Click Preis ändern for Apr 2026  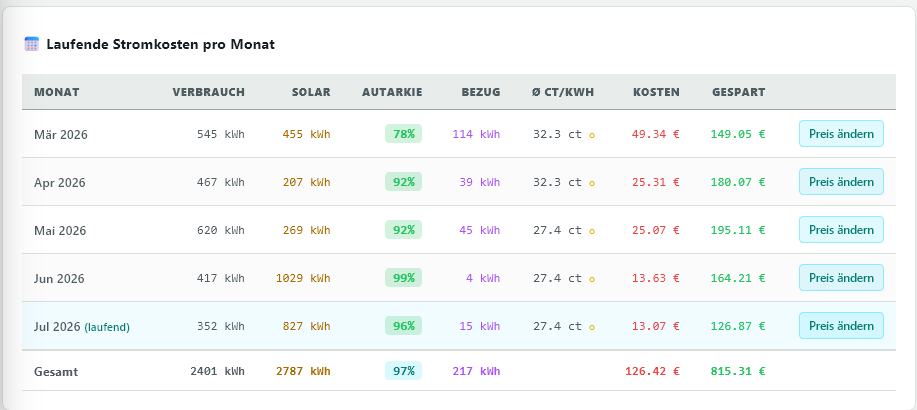click(841, 182)
